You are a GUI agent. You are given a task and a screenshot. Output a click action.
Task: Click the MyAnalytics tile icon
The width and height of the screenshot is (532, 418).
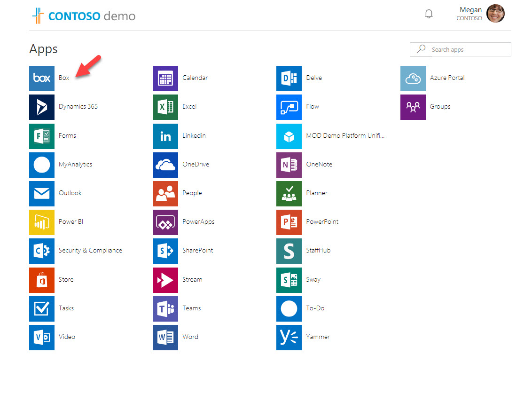coord(42,165)
